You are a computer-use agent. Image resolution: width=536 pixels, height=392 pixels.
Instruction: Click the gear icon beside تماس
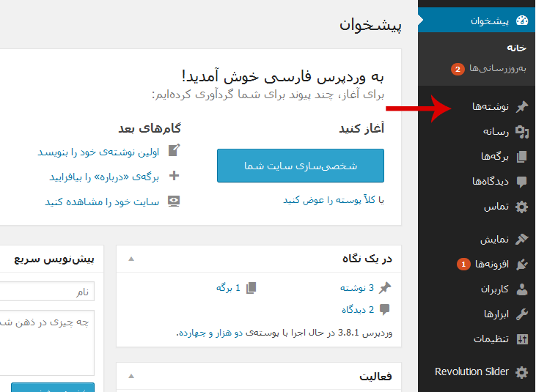click(x=521, y=207)
